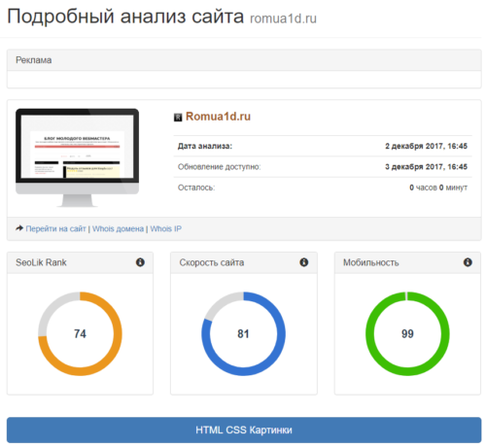Click the SeoLik Rank 74 gauge
486x448 pixels.
coord(80,333)
